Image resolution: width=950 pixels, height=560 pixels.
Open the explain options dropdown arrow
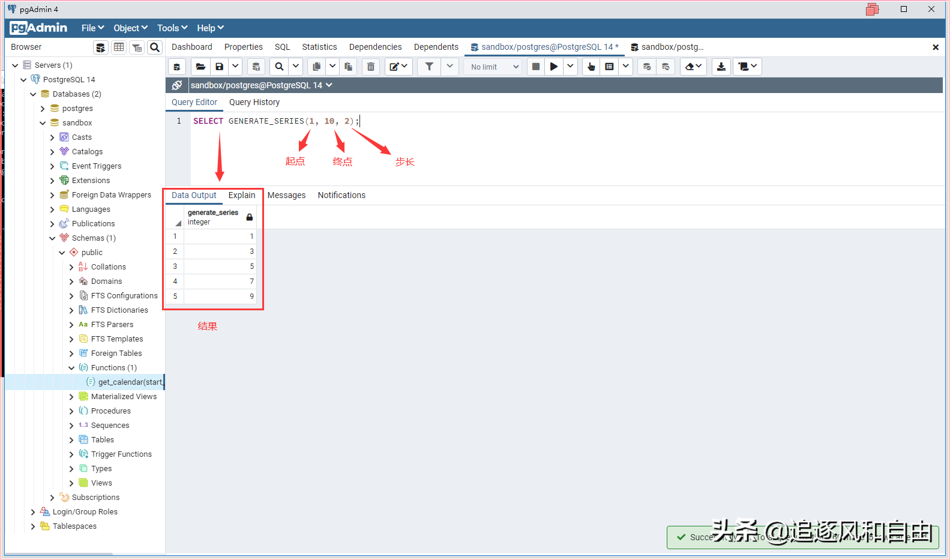[x=626, y=67]
